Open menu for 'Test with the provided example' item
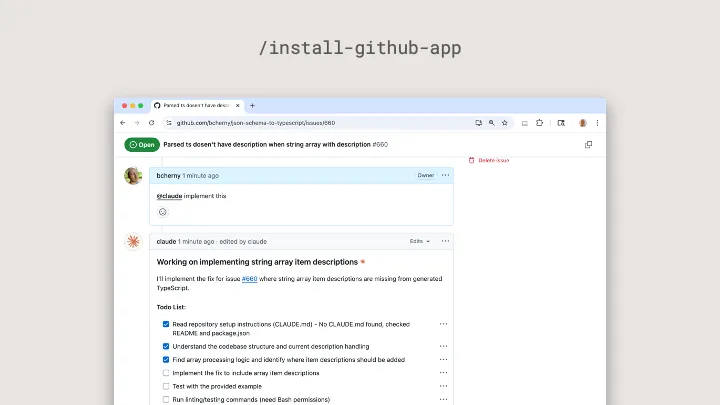The image size is (720, 405). point(443,386)
